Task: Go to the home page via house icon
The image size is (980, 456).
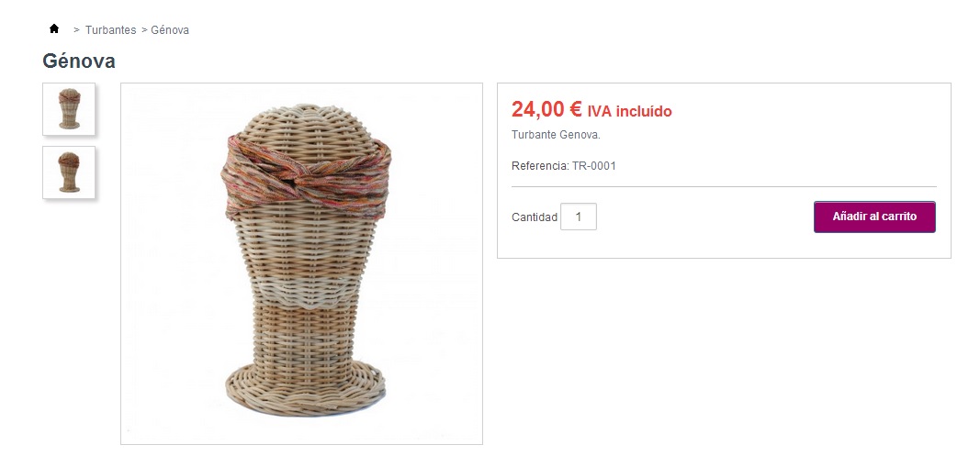Action: point(54,28)
